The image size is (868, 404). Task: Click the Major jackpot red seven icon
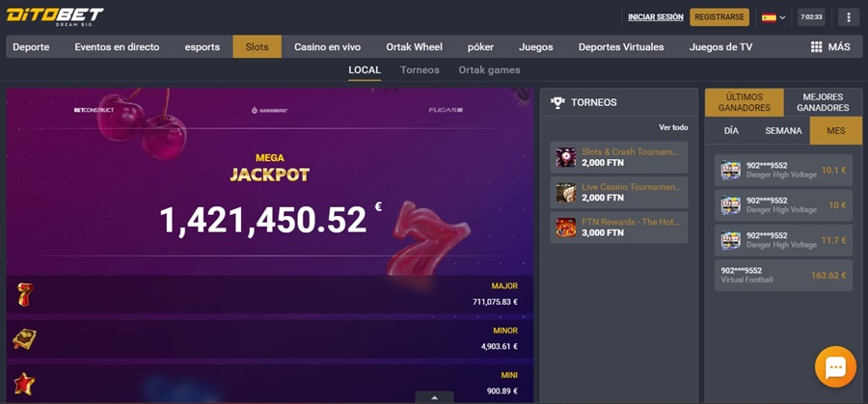tap(24, 294)
